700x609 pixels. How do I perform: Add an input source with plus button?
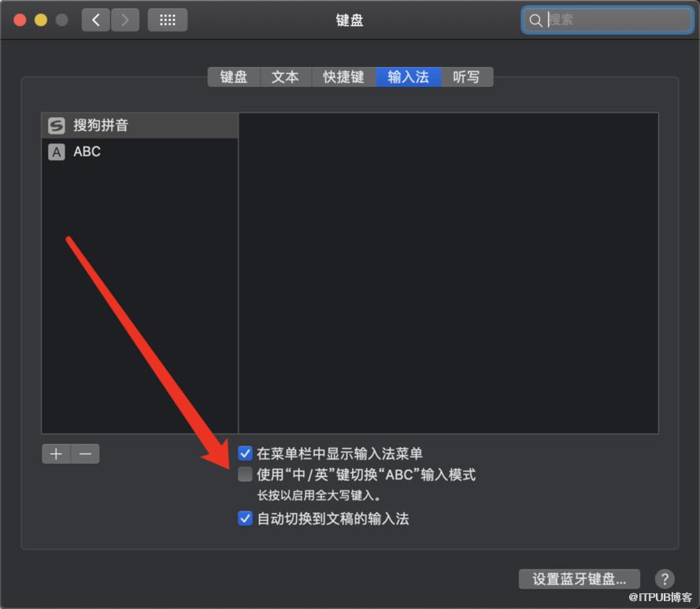click(56, 454)
